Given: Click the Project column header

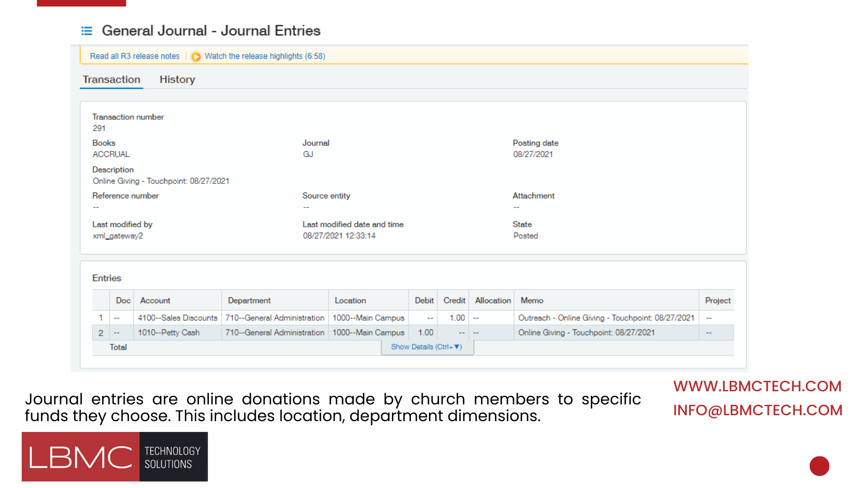Looking at the screenshot, I should pos(717,300).
